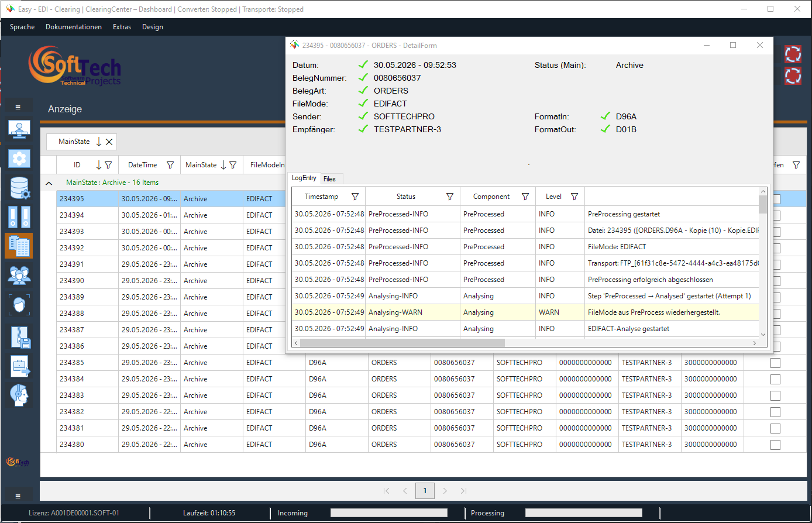Open the support headset sidebar icon
This screenshot has width=812, height=523.
19,395
